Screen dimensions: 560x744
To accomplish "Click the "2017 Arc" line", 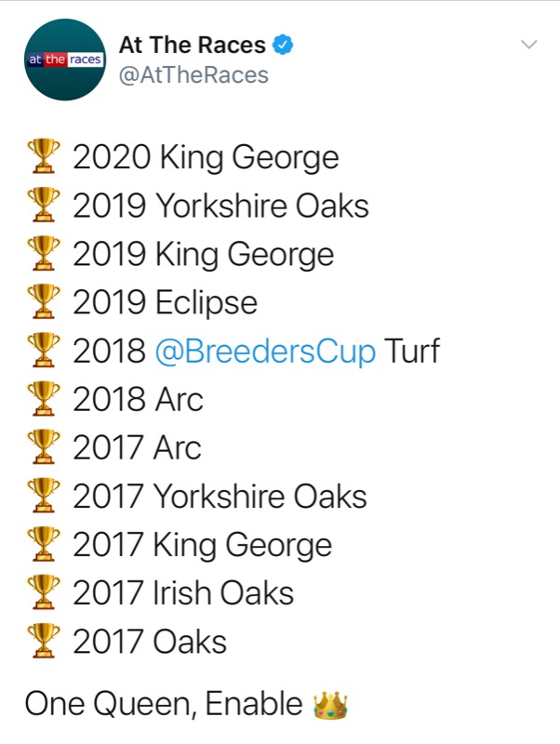I will coord(137,448).
